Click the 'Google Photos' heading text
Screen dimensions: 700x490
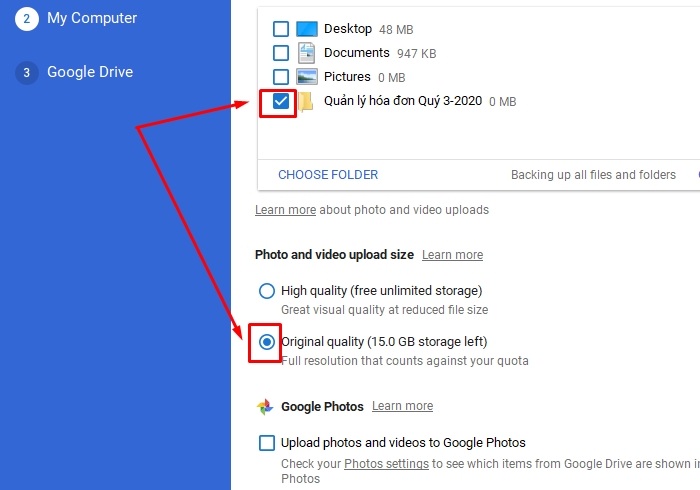(322, 407)
